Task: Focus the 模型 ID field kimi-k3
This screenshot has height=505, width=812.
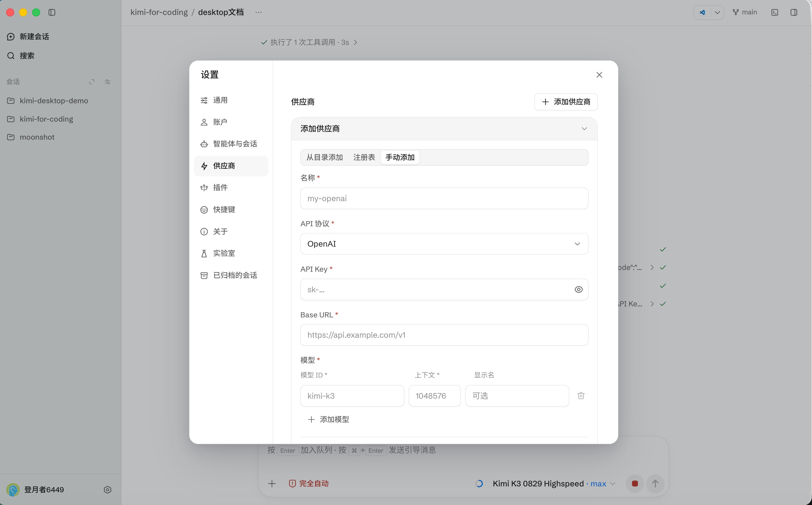Action: click(352, 396)
